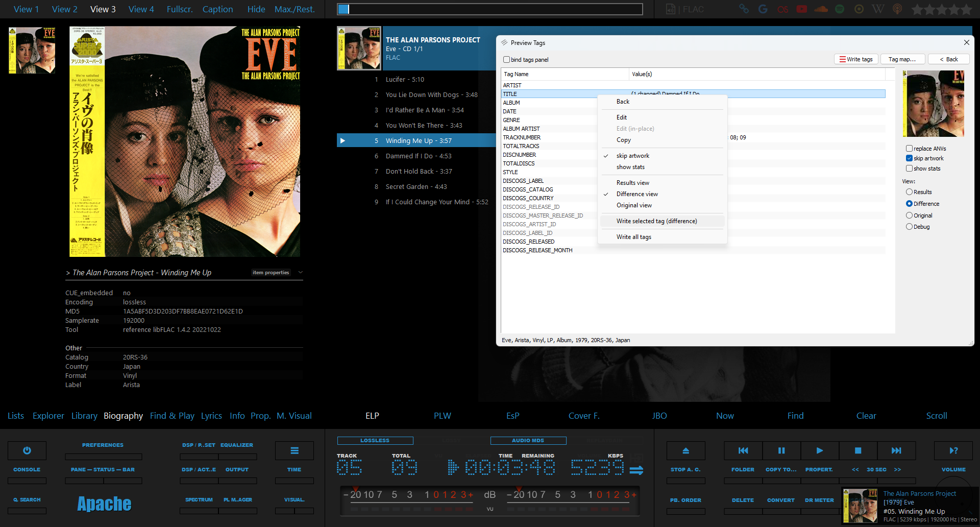Choose Edit in the context menu
Screen dimensions: 980x527
coord(663,117)
